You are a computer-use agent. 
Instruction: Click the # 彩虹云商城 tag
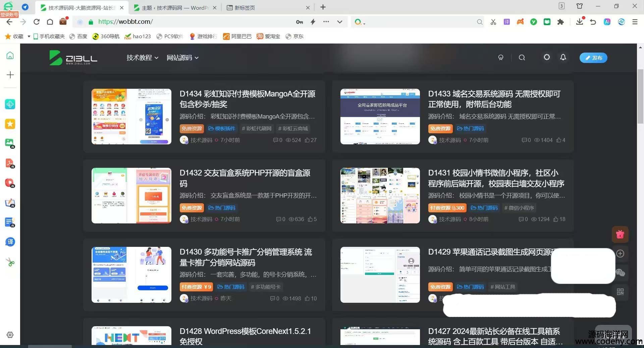(x=293, y=128)
